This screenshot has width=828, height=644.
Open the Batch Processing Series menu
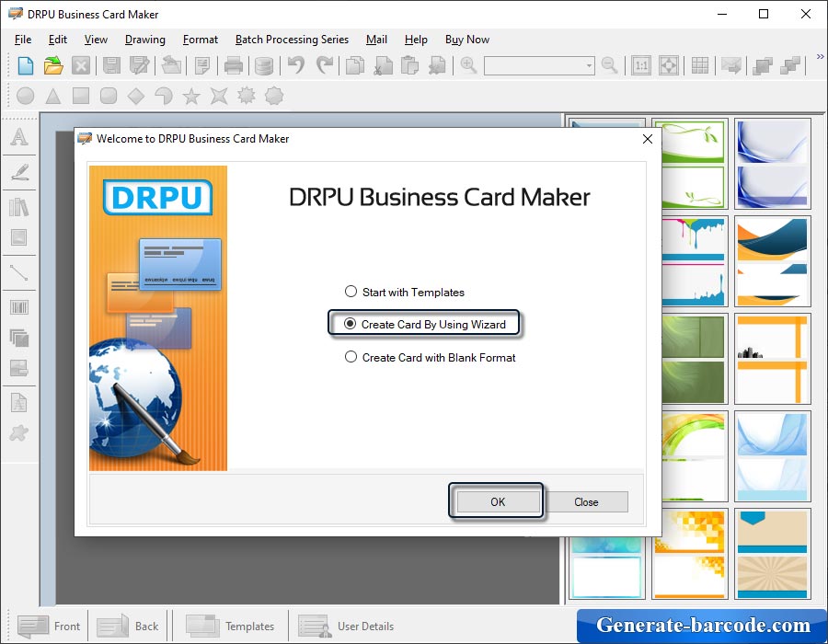(292, 40)
